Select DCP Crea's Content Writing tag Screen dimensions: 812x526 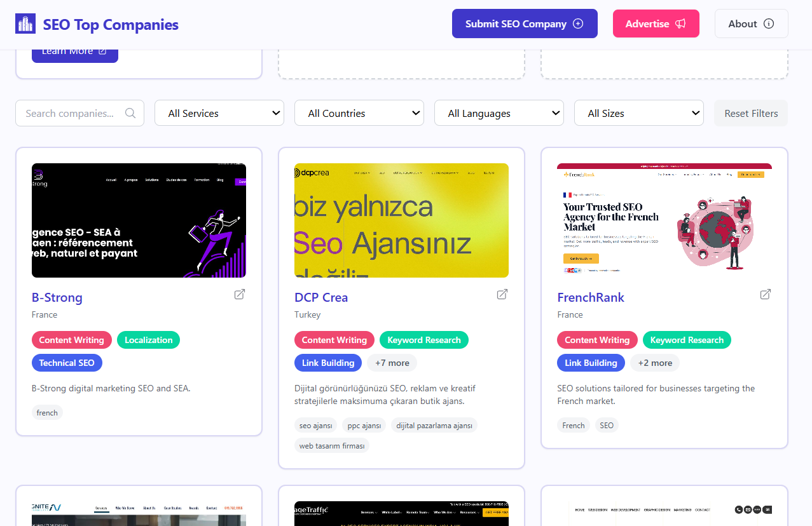334,340
